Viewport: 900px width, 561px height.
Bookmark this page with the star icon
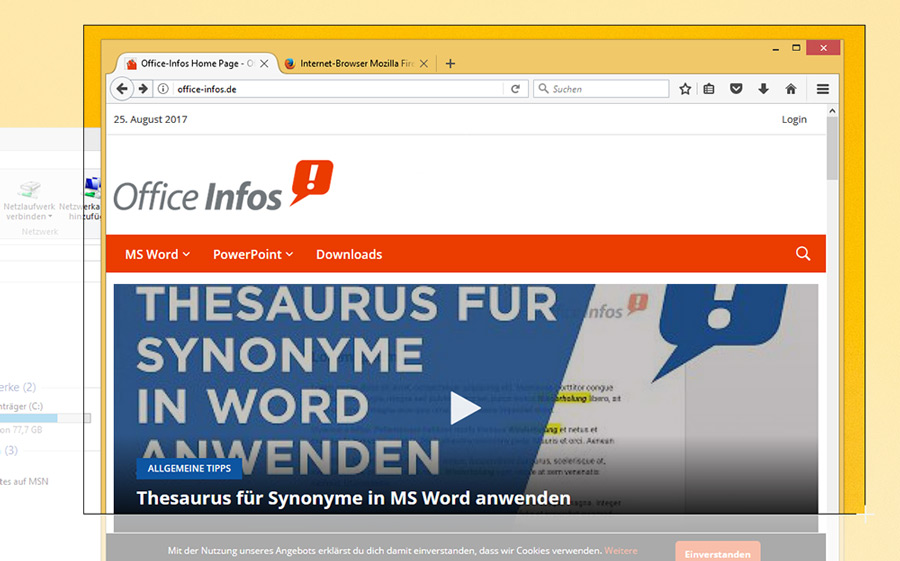[x=685, y=89]
